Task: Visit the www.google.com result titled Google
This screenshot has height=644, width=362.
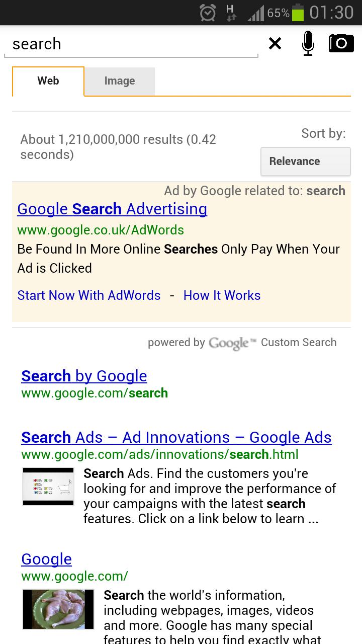Action: [46, 559]
